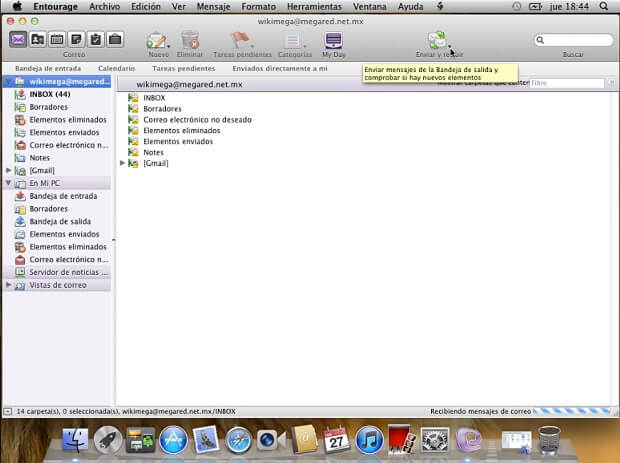Open Notes in the folder list pane
The width and height of the screenshot is (620, 463).
(153, 152)
